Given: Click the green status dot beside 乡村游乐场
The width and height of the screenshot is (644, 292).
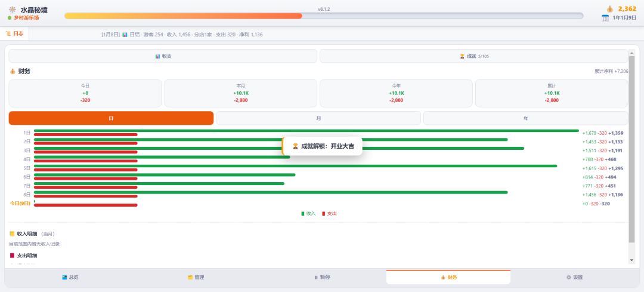Looking at the screenshot, I should pyautogui.click(x=10, y=18).
